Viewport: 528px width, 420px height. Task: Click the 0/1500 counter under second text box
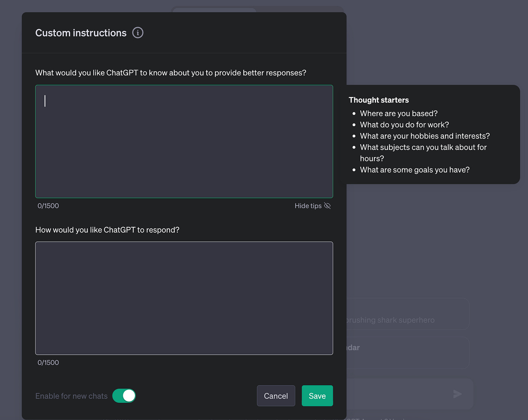point(48,362)
